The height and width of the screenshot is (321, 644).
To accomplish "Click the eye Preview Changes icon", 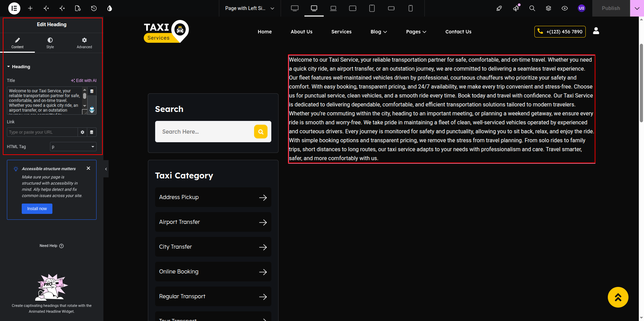I will click(x=565, y=8).
